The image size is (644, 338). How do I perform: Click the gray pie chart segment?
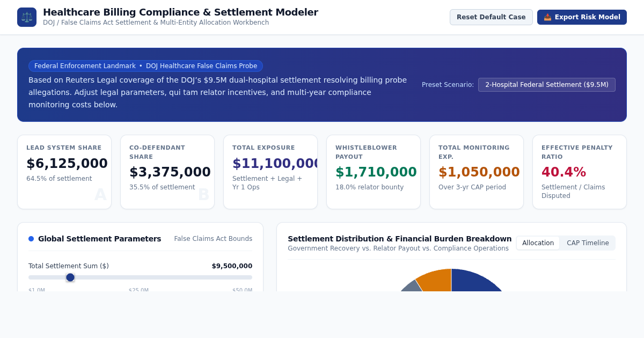(413, 286)
